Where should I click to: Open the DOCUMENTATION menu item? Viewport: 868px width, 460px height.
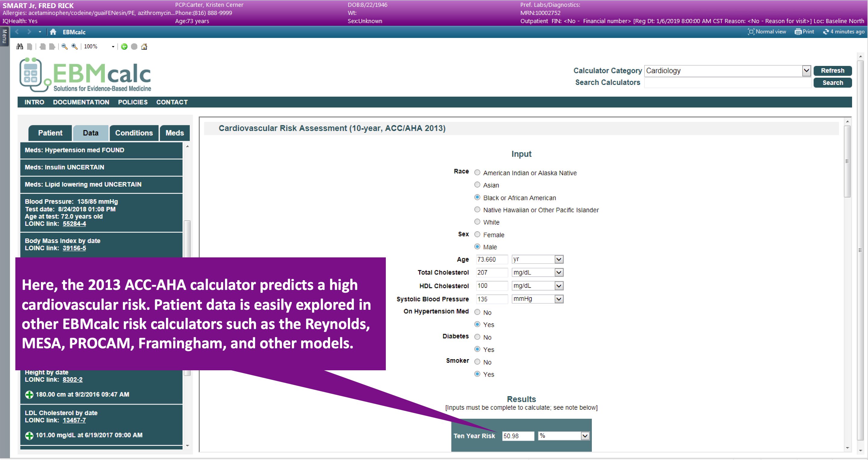coord(81,102)
